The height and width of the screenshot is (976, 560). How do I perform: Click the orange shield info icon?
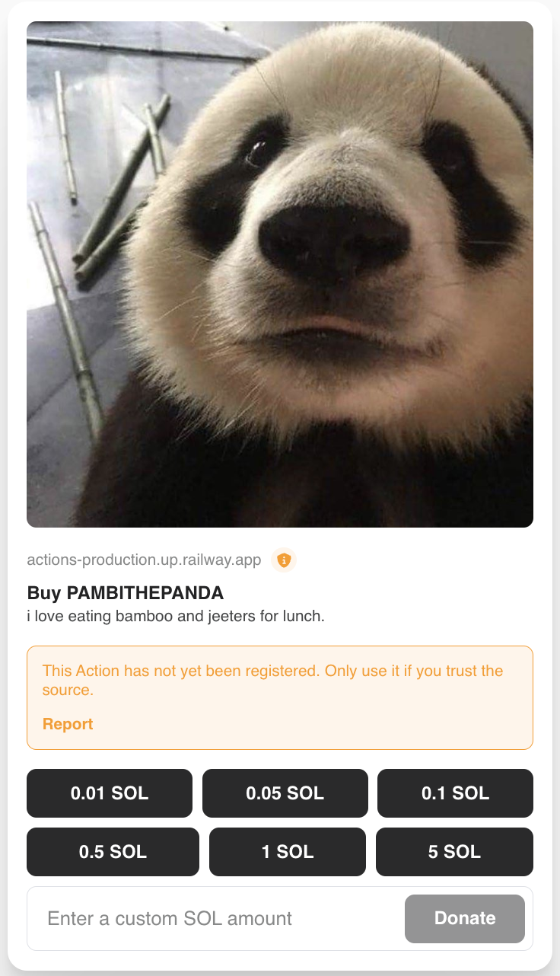(x=284, y=560)
